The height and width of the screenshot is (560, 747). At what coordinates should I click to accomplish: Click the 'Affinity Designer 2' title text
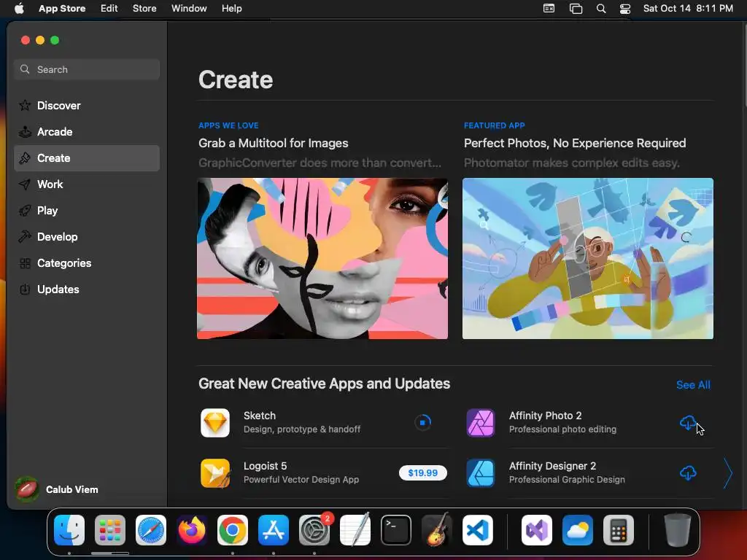(553, 466)
